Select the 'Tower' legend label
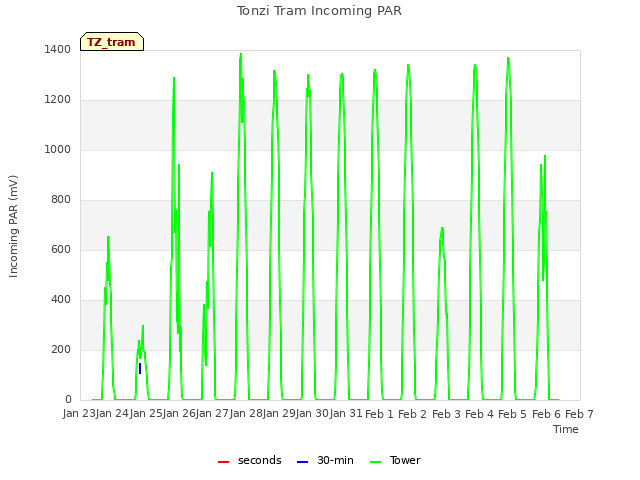The height and width of the screenshot is (480, 640). pyautogui.click(x=405, y=460)
